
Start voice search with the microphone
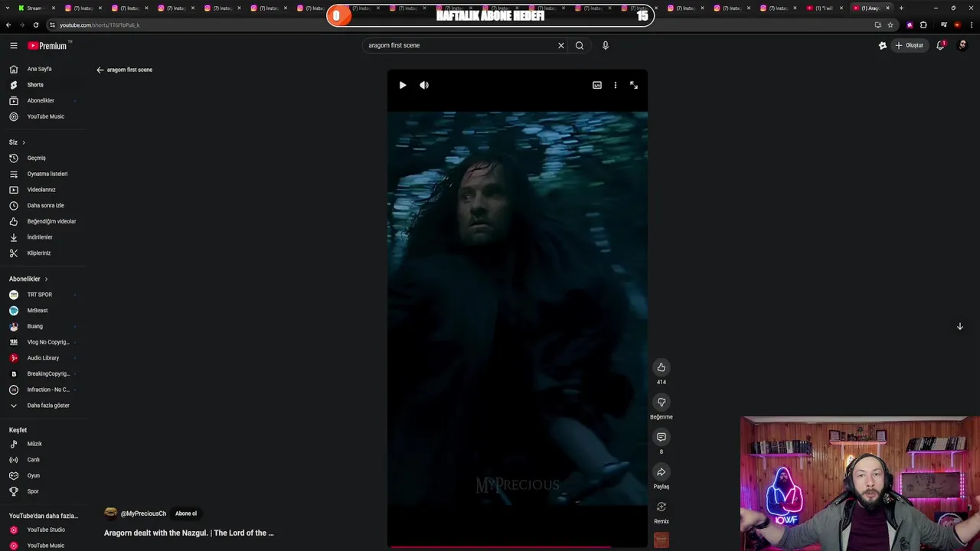605,45
